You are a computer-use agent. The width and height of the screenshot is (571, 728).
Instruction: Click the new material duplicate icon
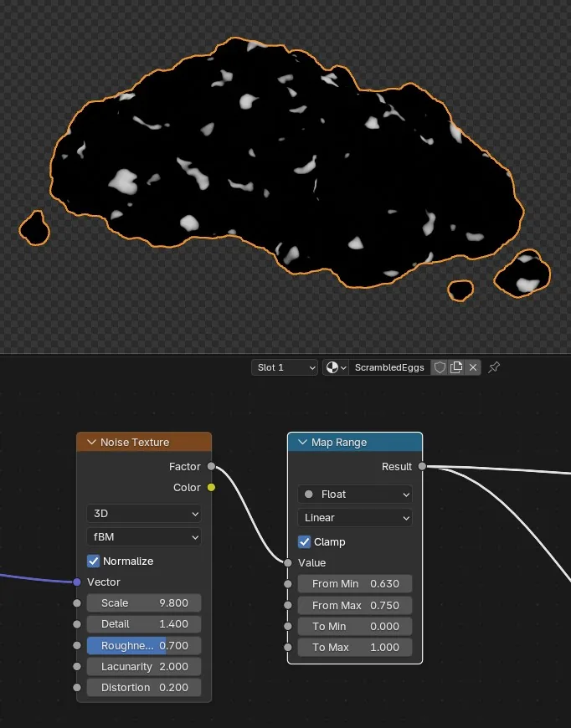pos(456,367)
